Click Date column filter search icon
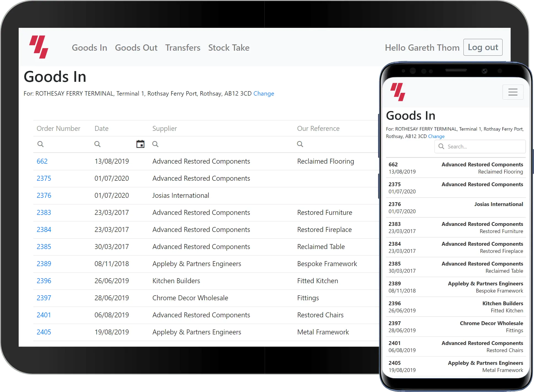534x392 pixels. tap(97, 144)
